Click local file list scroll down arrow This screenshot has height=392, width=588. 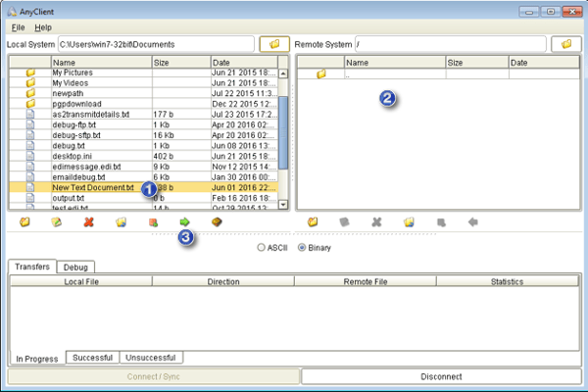(283, 205)
